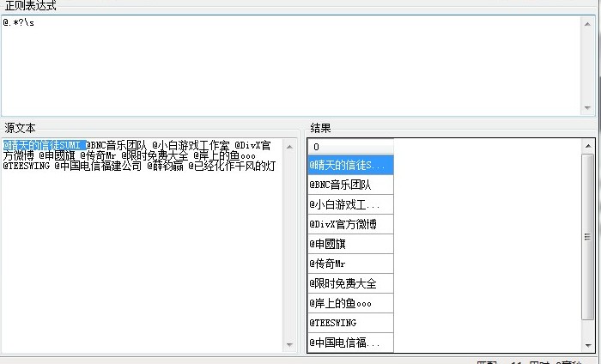Select result row @晴天的信徒S...
601x364 pixels.
(350, 165)
